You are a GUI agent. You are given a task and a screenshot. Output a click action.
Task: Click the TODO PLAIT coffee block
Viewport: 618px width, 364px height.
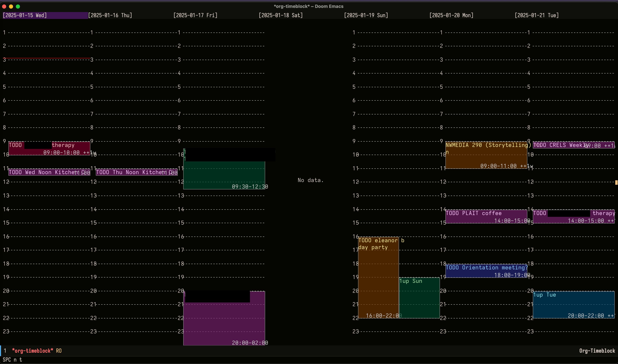pyautogui.click(x=486, y=216)
